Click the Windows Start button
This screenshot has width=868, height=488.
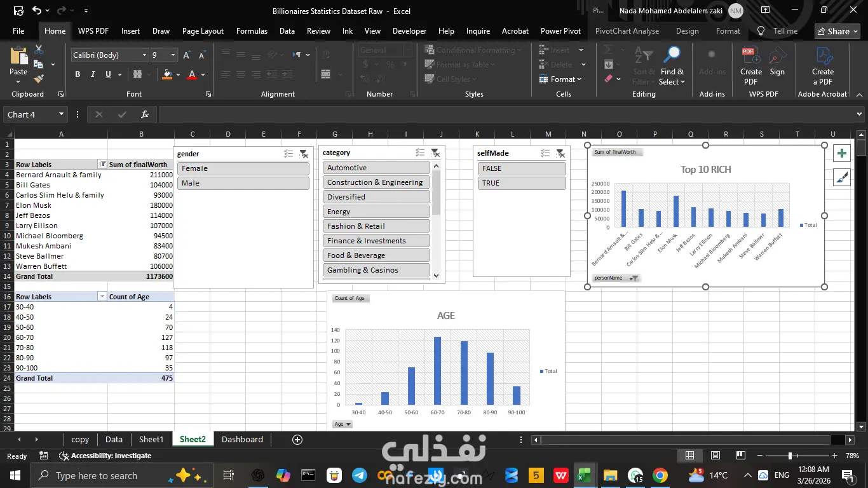15,475
